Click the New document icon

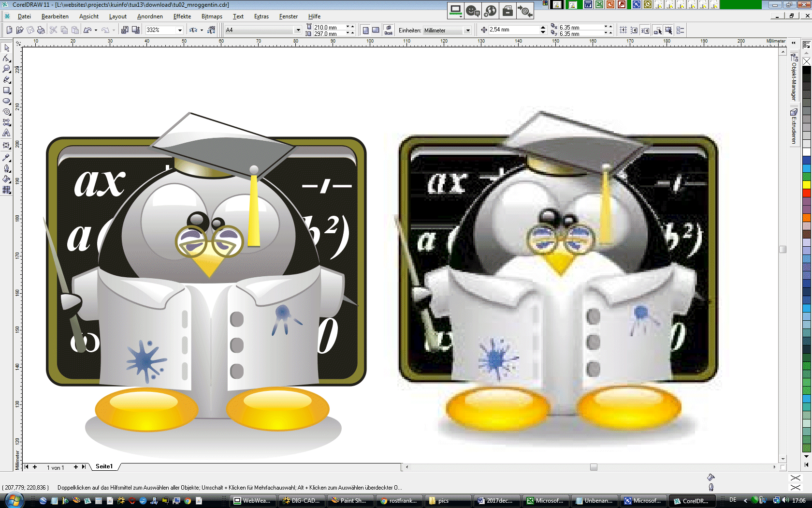tap(9, 30)
